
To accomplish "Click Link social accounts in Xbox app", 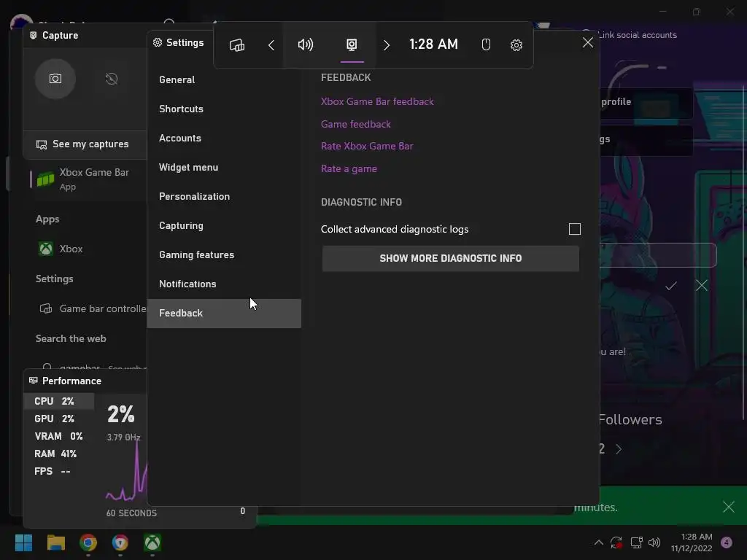I will [638, 35].
